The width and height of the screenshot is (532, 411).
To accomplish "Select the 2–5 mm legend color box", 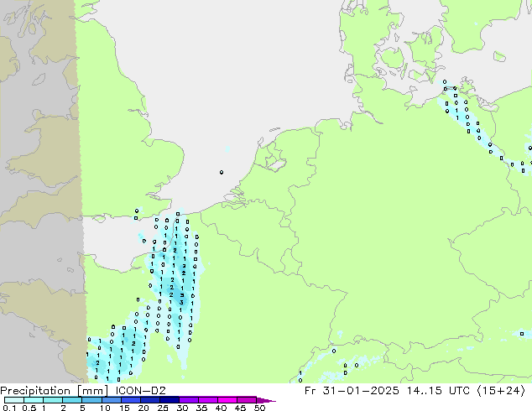I will 72,400.
